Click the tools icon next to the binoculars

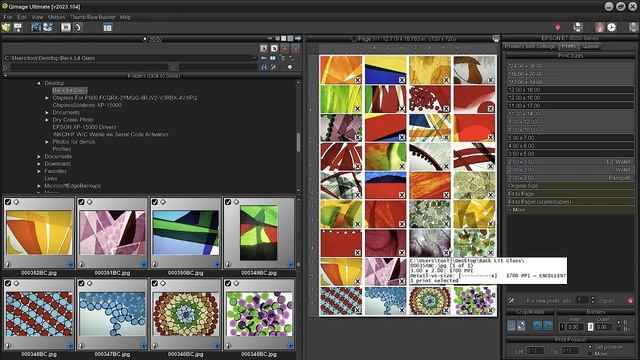point(273,67)
